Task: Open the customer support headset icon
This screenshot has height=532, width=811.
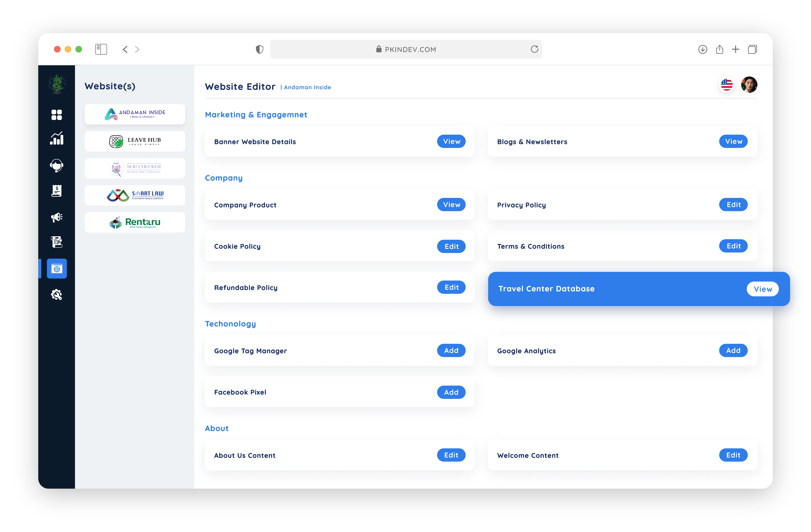Action: pos(57,166)
